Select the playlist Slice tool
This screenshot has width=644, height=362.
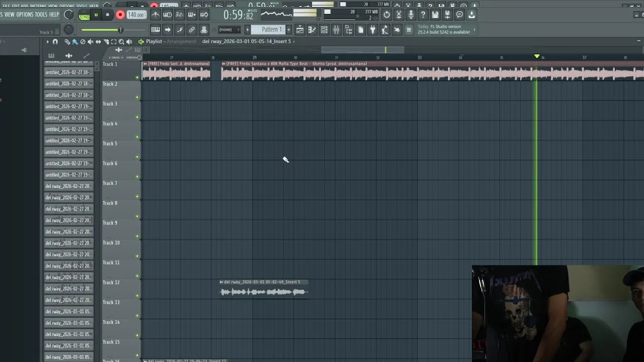(106, 42)
